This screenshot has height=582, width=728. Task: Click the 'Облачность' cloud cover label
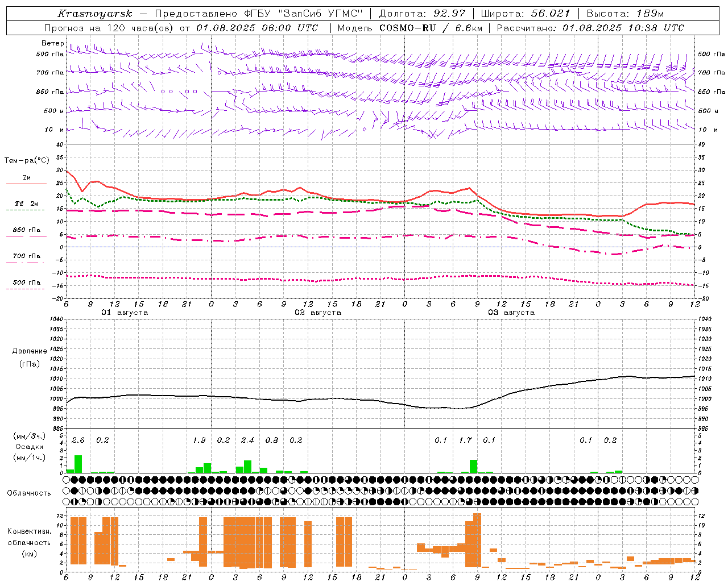coord(29,493)
